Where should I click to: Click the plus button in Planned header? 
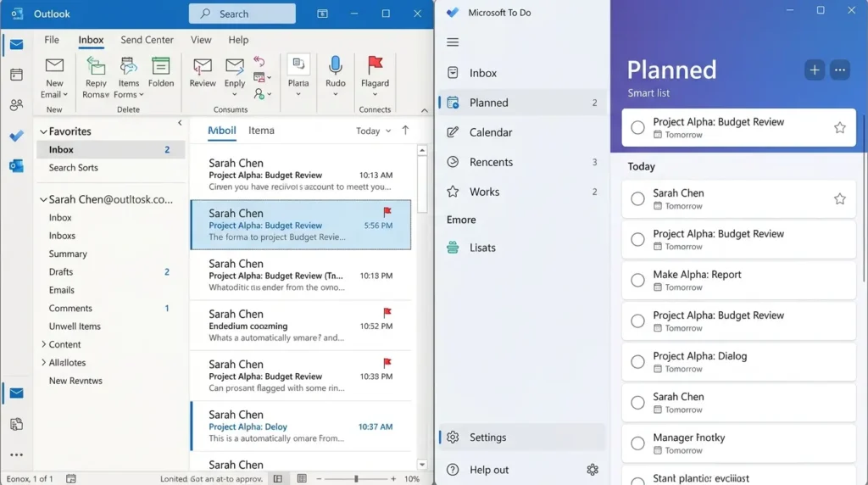(x=815, y=70)
